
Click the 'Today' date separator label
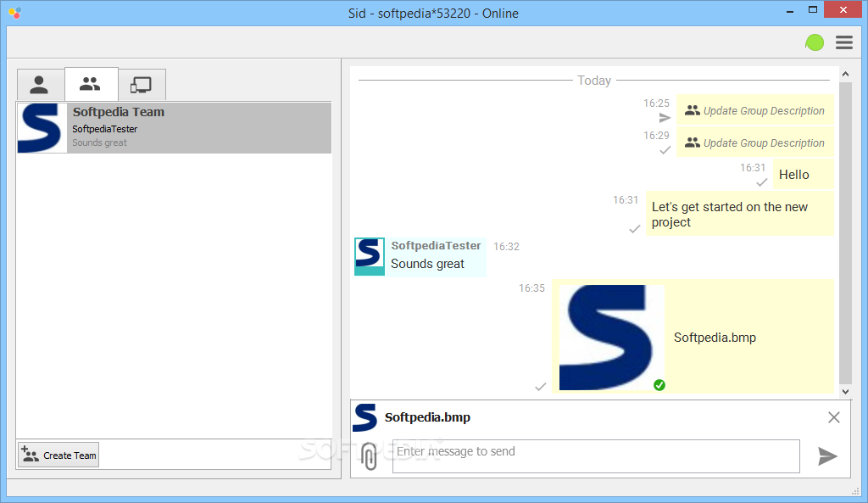pos(594,81)
